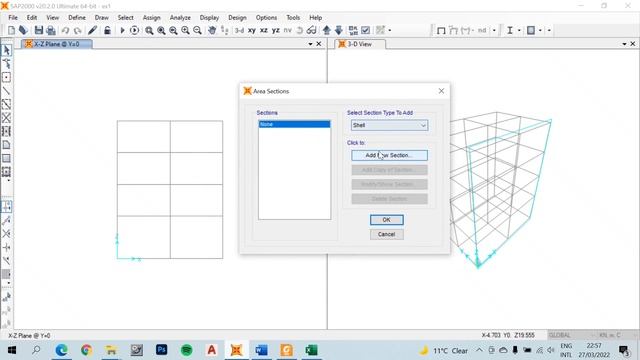Set the yz plane view
Viewport: 640px width, 360px height.
[276, 30]
